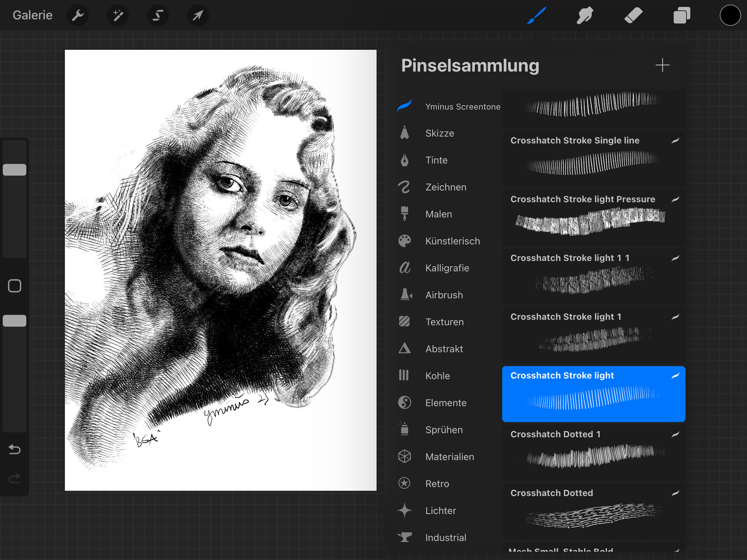
Task: Open the Adjustments magic wand menu
Action: (x=118, y=16)
